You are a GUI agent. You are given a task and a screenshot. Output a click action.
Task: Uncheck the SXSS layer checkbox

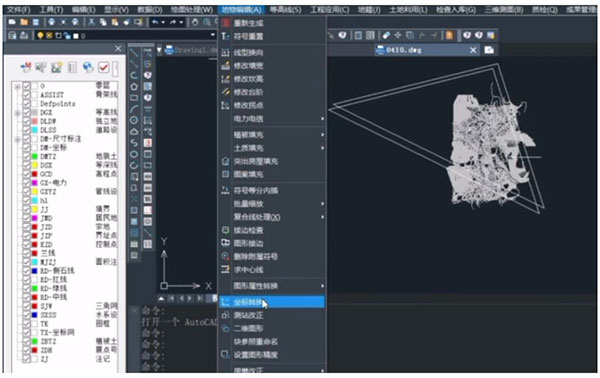pos(26,315)
